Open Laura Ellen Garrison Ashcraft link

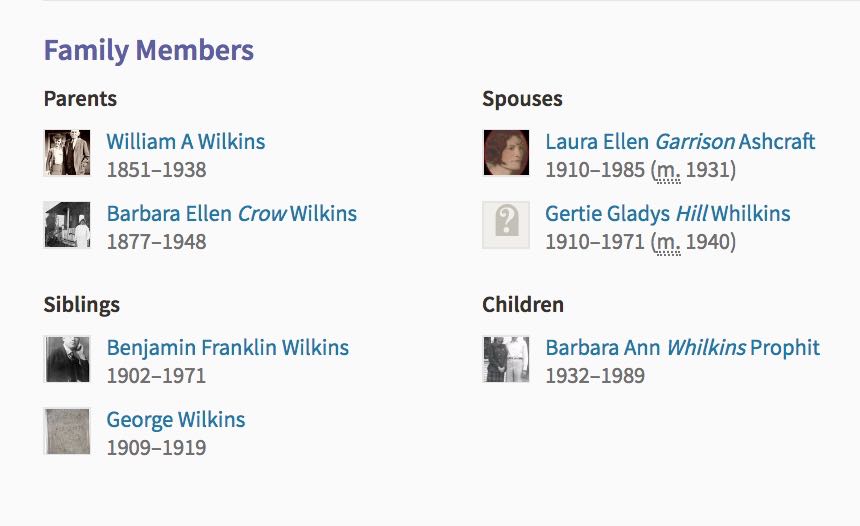tap(680, 142)
